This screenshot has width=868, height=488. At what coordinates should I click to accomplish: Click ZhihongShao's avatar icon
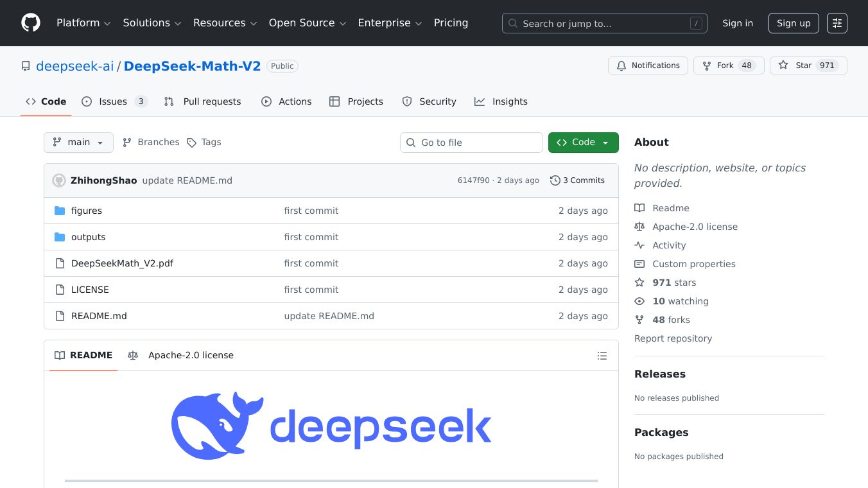pyautogui.click(x=59, y=180)
